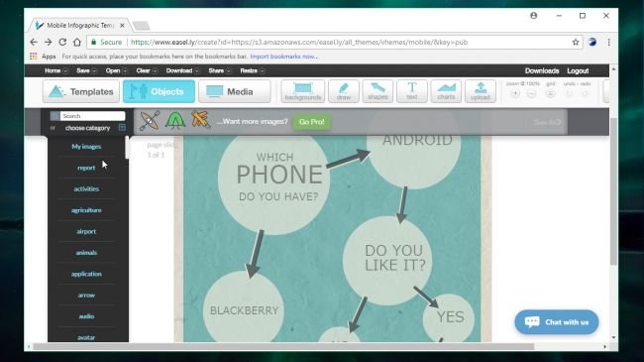Viewport: 644px width, 362px height.
Task: Choose the arrow category
Action: coord(86,295)
